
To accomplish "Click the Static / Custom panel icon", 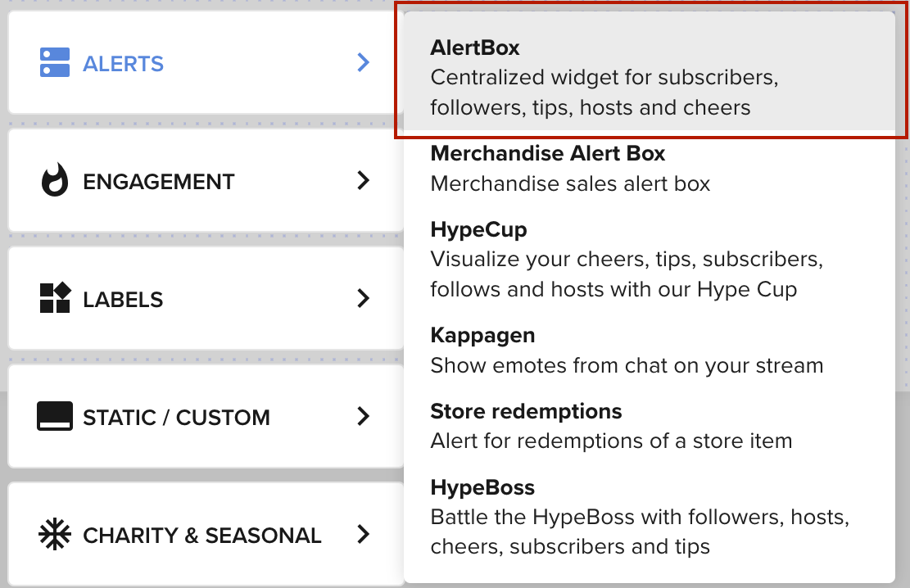I will pyautogui.click(x=55, y=415).
